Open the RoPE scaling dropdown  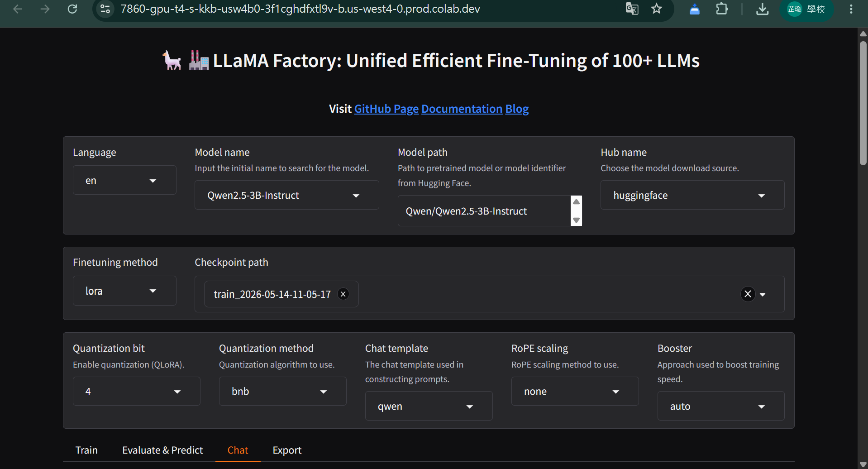coord(575,391)
